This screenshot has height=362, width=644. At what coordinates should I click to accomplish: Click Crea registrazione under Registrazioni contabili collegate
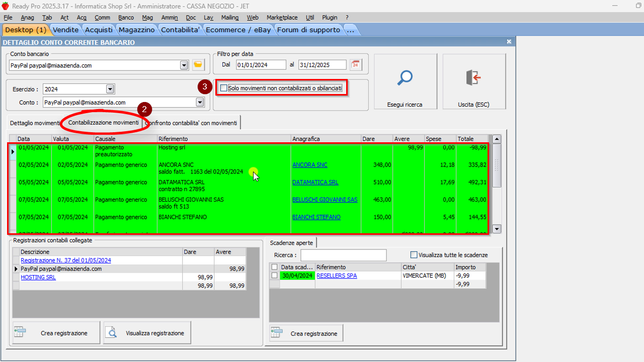(56, 333)
